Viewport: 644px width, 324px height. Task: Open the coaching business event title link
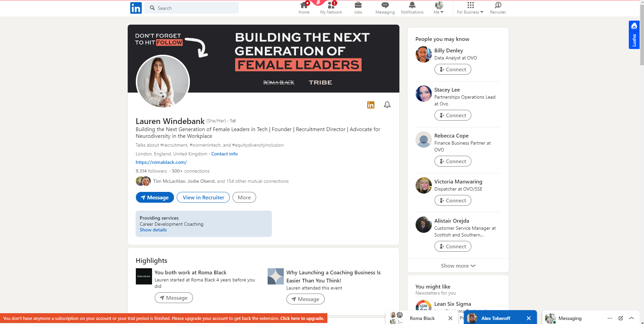coord(333,276)
